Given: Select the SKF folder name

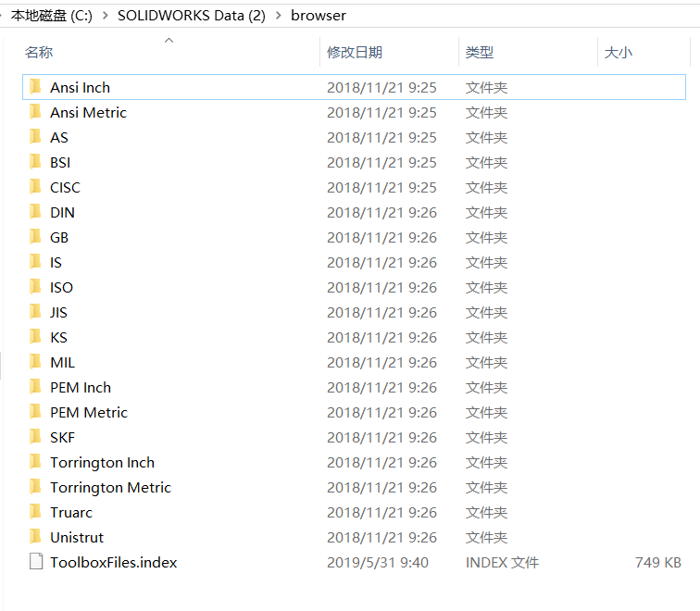Looking at the screenshot, I should coord(63,437).
